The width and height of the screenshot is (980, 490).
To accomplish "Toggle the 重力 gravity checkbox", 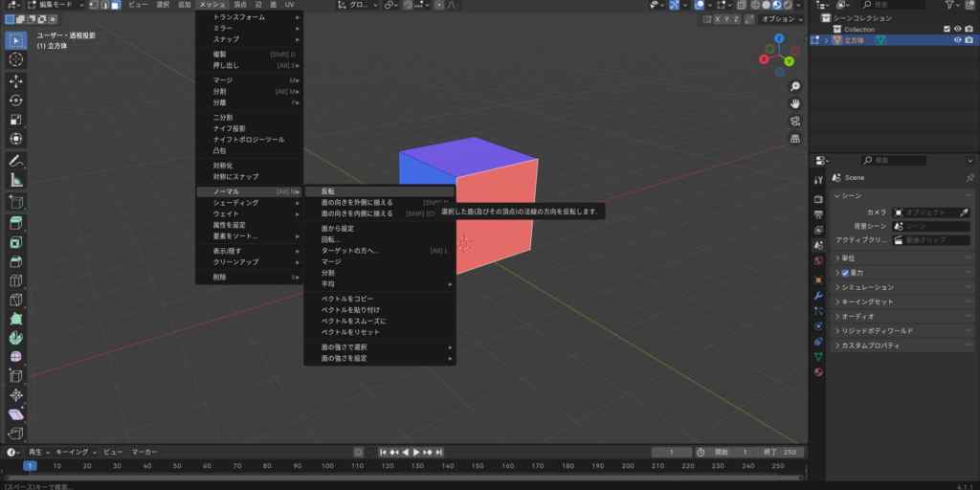I will coord(845,273).
